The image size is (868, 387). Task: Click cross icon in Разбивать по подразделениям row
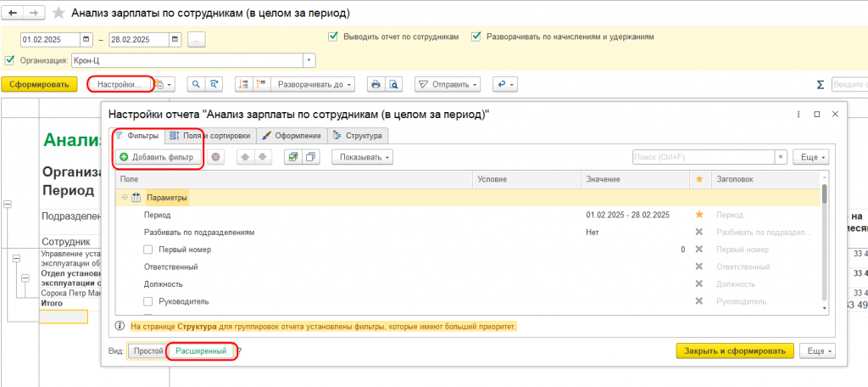point(699,233)
